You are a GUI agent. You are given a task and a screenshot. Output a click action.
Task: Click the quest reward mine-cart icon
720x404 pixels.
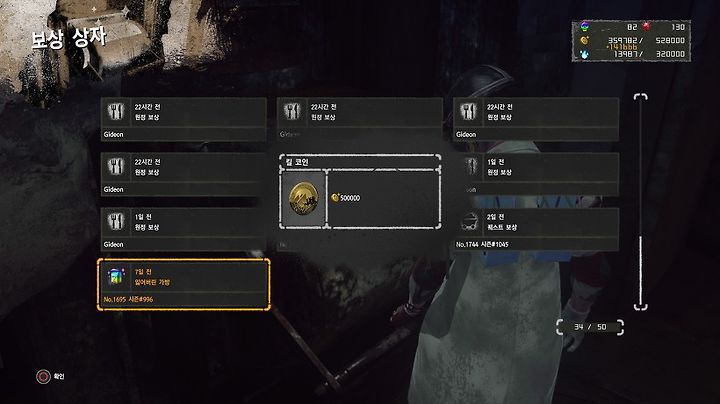[x=469, y=222]
